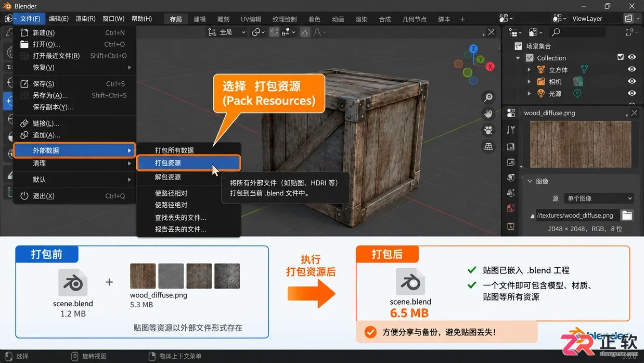Click the icon right of ViewLayer field
The height and width of the screenshot is (363, 644).
pos(628,18)
